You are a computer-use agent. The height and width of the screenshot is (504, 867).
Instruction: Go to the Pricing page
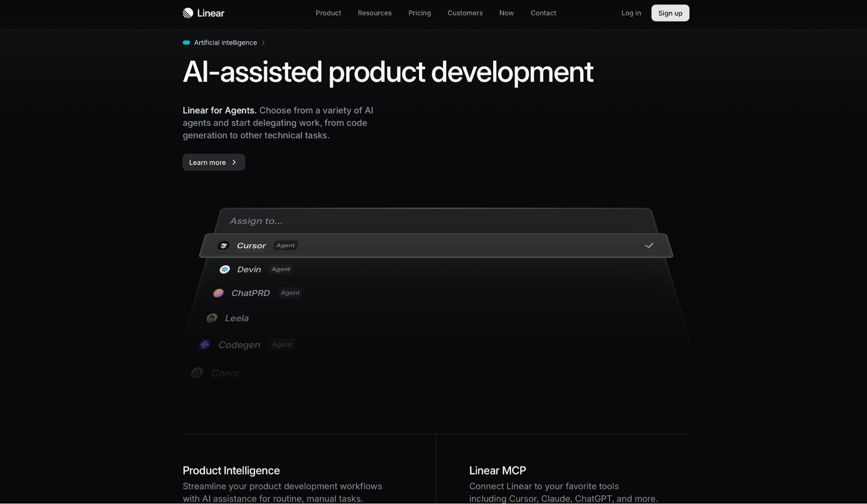click(x=419, y=13)
